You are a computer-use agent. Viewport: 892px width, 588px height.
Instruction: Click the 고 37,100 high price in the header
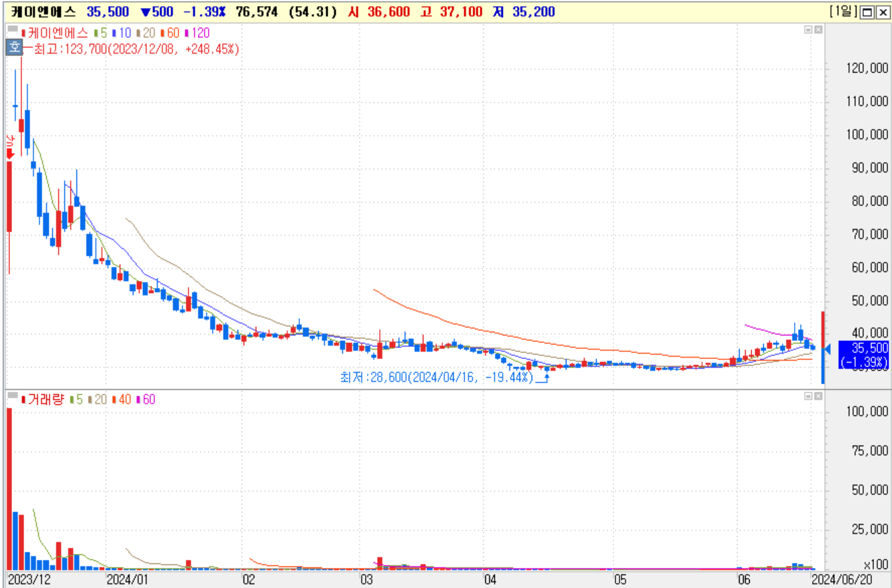451,12
